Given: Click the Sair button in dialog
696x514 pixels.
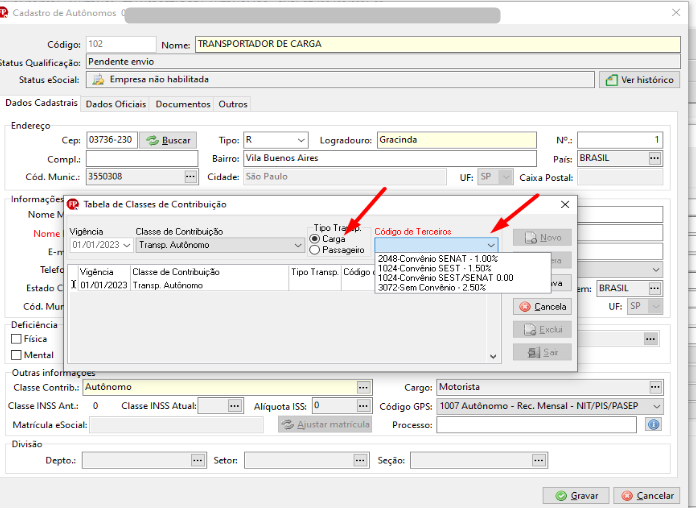Looking at the screenshot, I should (542, 352).
